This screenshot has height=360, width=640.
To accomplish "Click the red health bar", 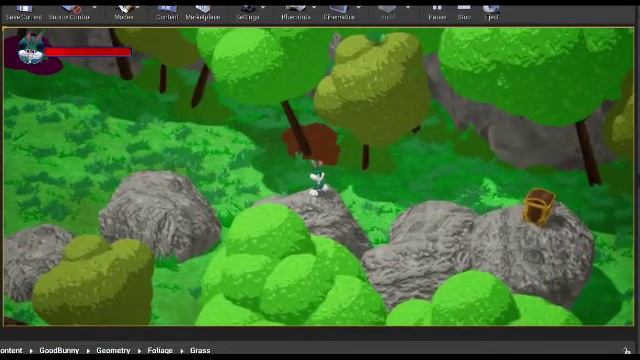I will [88, 52].
